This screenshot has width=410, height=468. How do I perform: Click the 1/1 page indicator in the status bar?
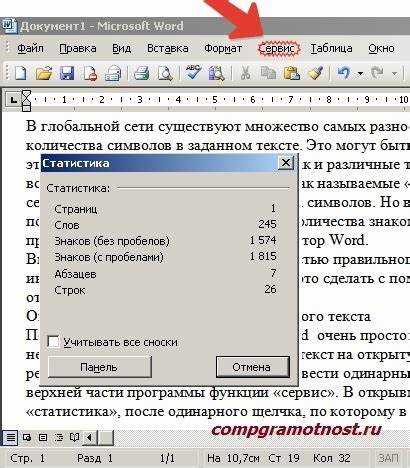click(x=167, y=458)
